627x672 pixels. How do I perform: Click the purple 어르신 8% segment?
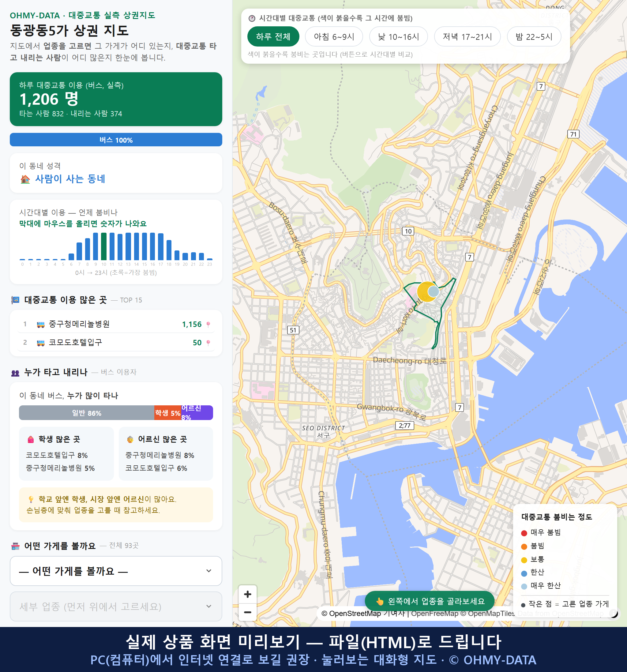click(x=197, y=413)
